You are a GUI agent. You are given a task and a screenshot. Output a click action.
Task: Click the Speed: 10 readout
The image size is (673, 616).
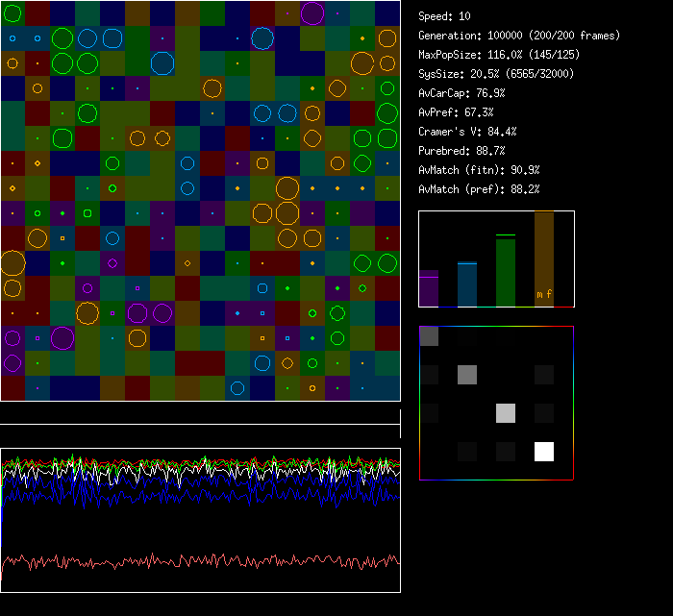[445, 16]
